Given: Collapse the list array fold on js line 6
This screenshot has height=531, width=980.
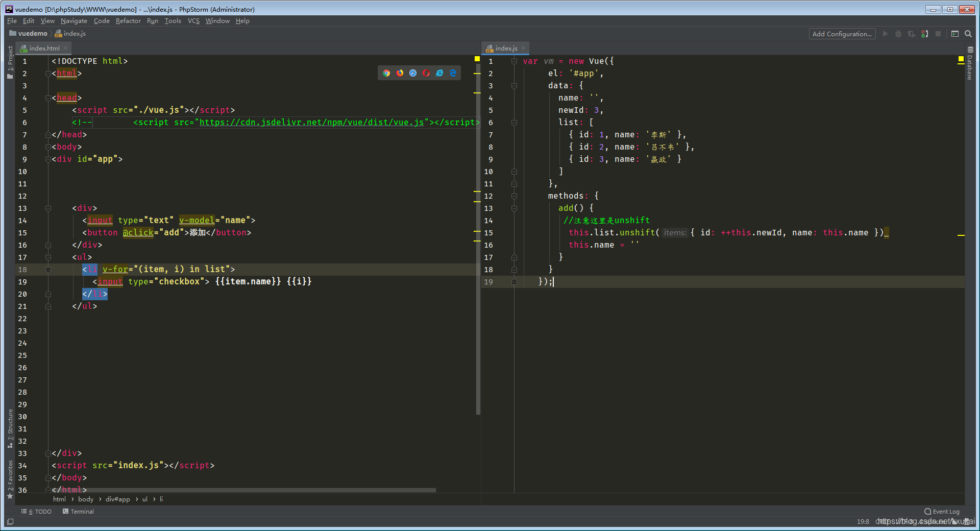Looking at the screenshot, I should [514, 123].
